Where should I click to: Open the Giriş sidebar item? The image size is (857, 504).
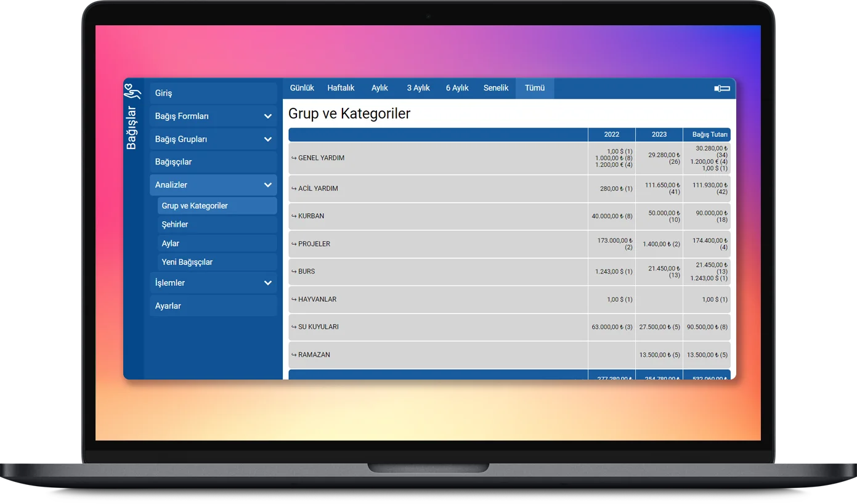(x=164, y=93)
